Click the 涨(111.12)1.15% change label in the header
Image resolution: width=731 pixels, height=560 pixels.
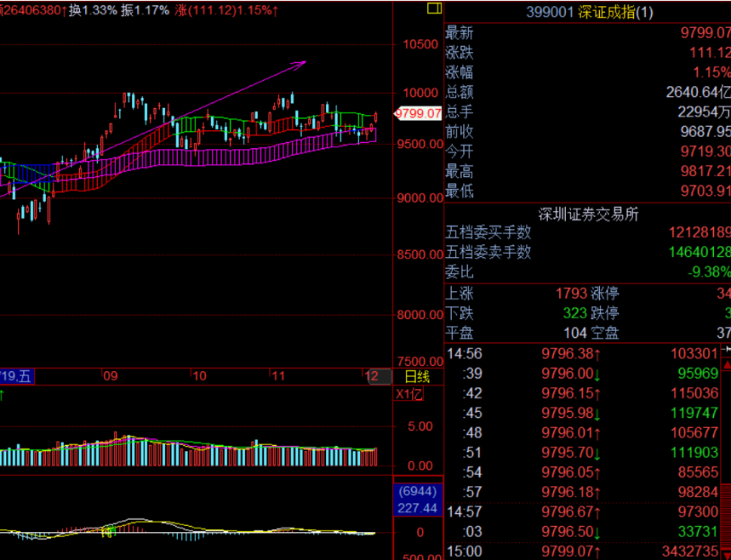(226, 10)
